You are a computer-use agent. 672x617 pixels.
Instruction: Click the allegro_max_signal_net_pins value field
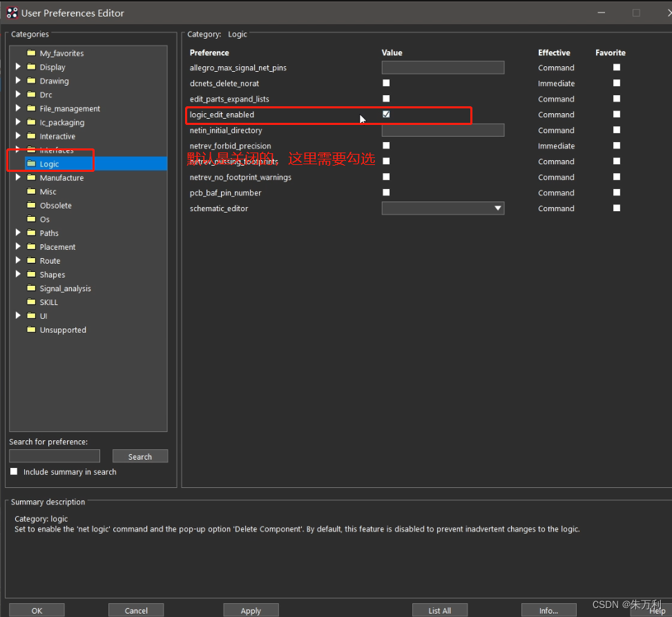(443, 67)
